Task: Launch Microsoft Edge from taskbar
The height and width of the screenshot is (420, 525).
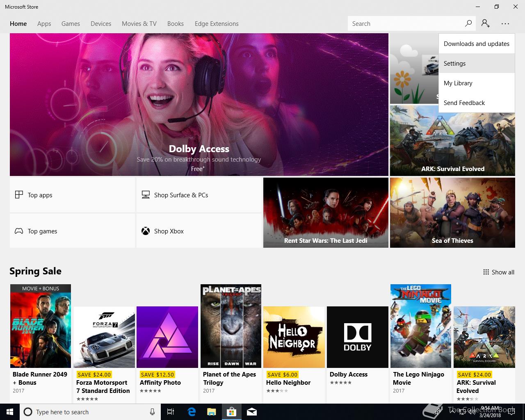Action: tap(192, 412)
